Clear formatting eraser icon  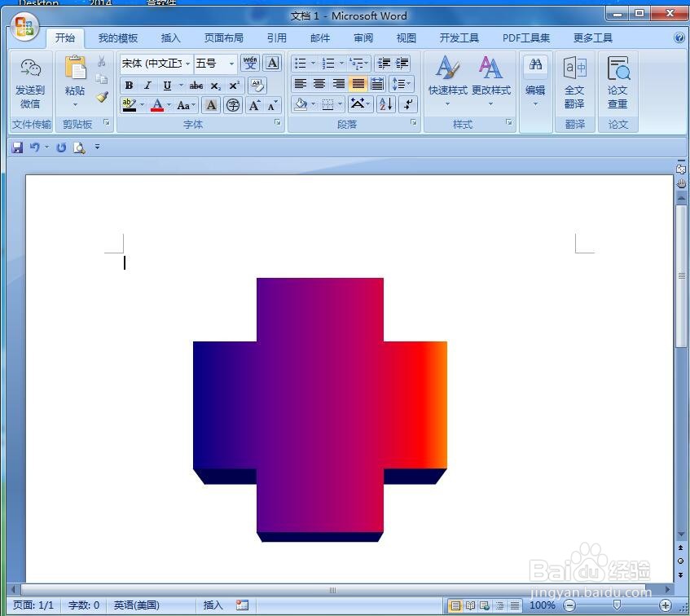pyautogui.click(x=257, y=85)
